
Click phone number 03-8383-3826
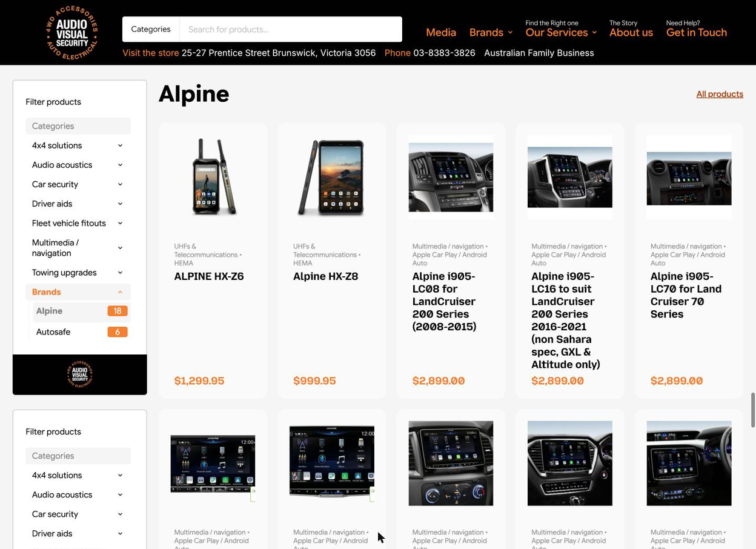click(x=444, y=53)
